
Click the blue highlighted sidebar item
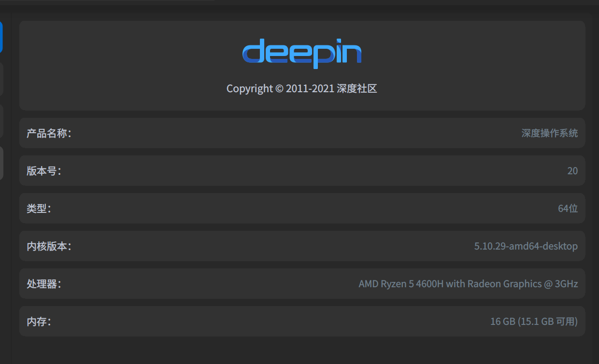[1, 37]
